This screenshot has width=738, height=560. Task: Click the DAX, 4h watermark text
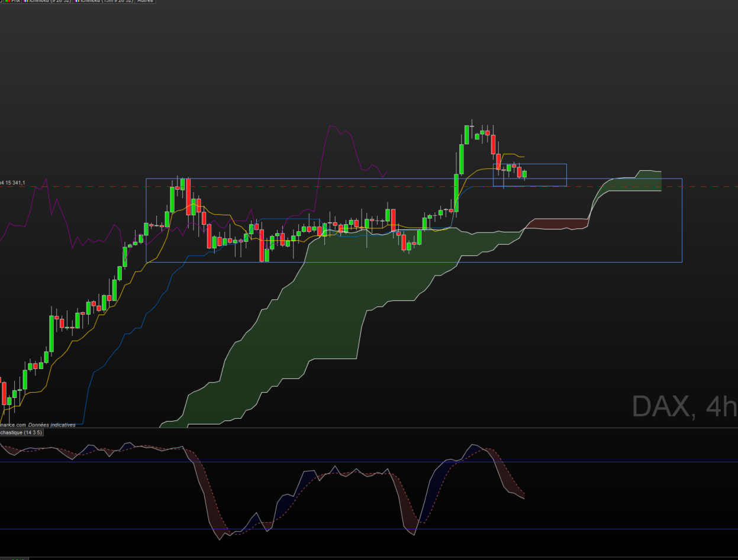(x=685, y=406)
